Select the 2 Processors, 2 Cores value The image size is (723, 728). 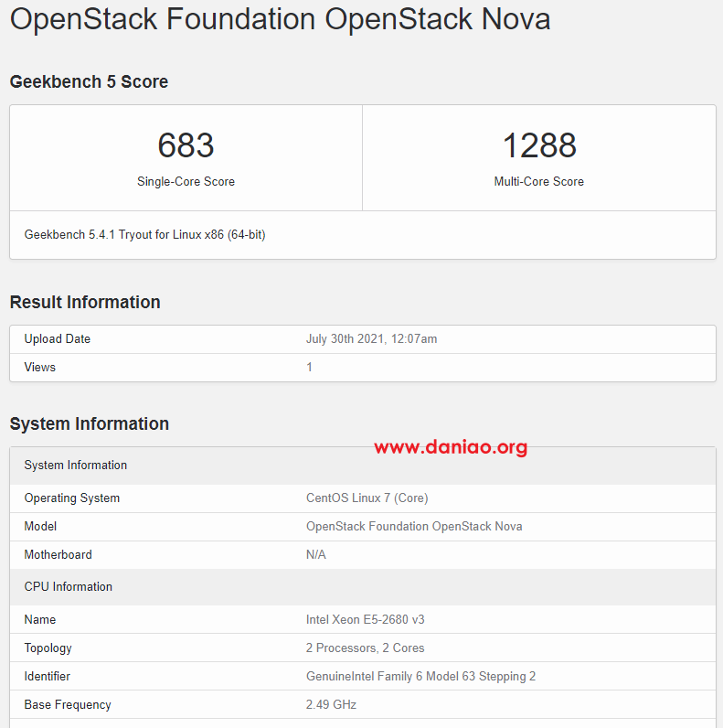(x=366, y=648)
